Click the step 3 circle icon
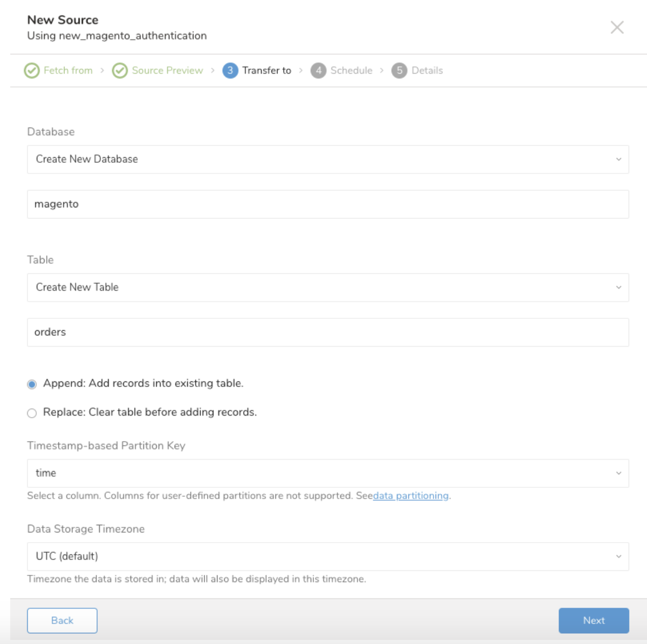Screen dimensions: 647x644 (x=230, y=71)
